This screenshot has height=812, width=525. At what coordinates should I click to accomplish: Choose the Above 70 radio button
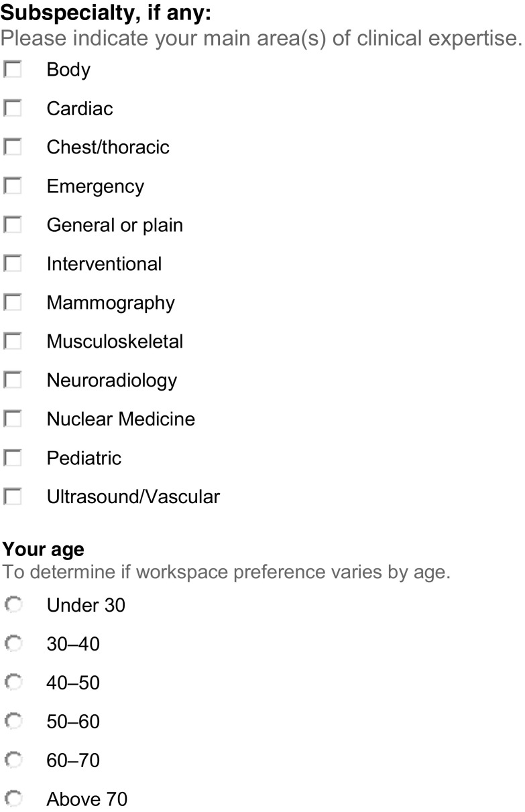tap(13, 800)
